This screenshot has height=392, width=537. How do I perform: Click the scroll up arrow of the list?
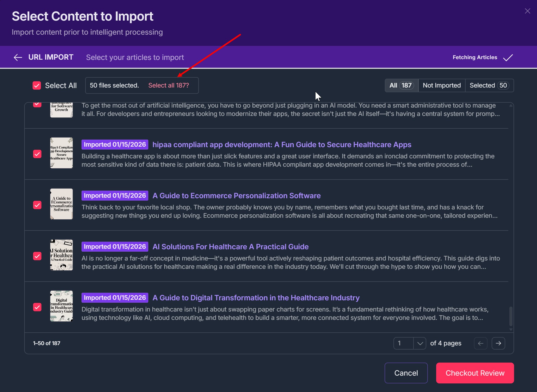tap(511, 105)
